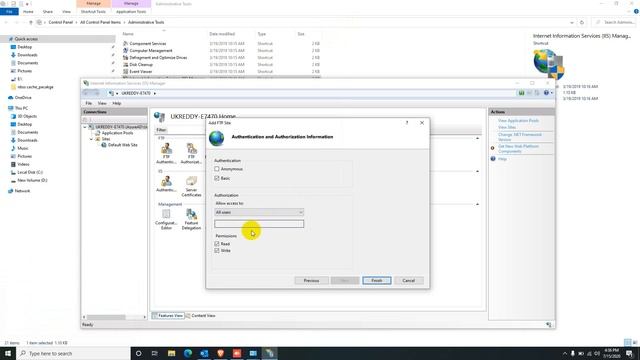This screenshot has width=640, height=360.
Task: Open Cortana circle icon on taskbar
Action: click(138, 353)
